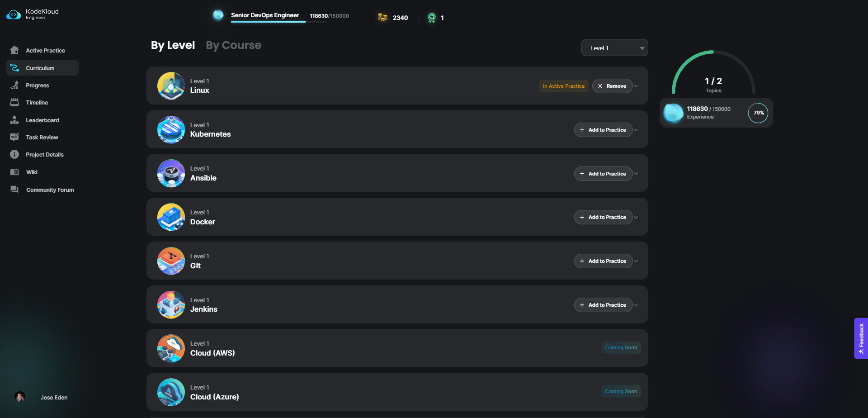Click the 2340 coins count

pos(400,18)
